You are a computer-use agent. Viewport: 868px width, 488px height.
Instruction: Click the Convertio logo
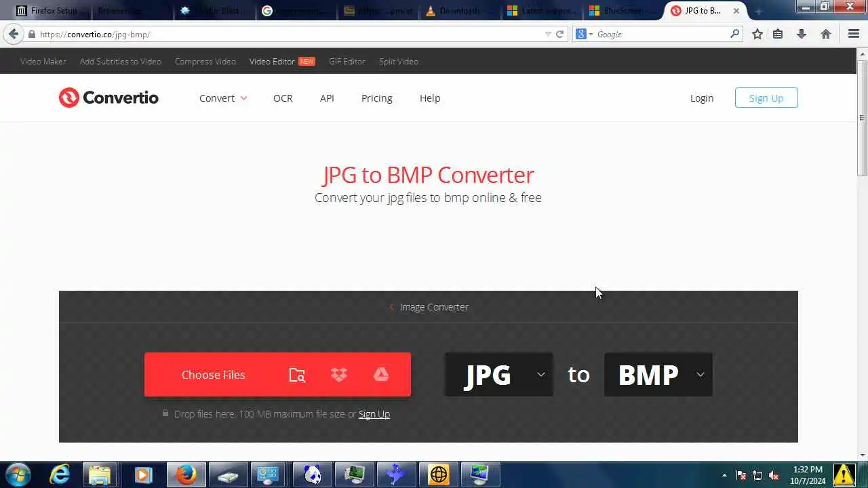coord(108,98)
